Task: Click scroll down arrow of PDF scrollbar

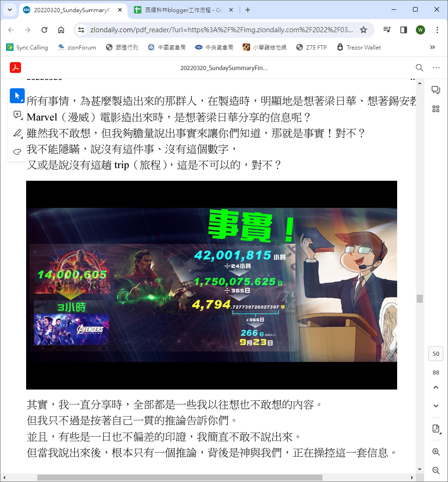Action: click(420, 469)
